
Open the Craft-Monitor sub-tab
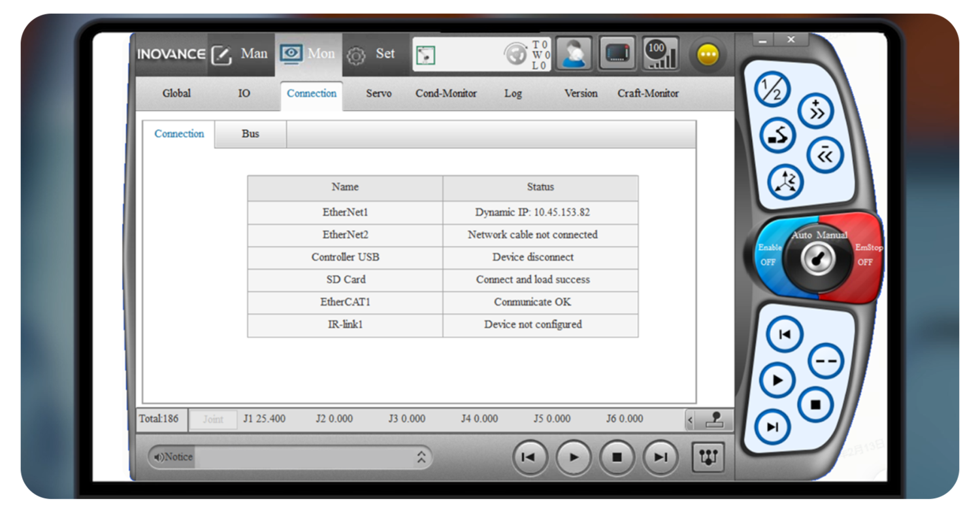tap(648, 93)
